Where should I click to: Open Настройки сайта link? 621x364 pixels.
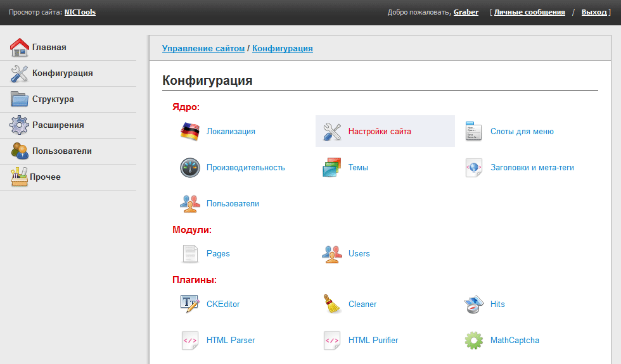(380, 132)
